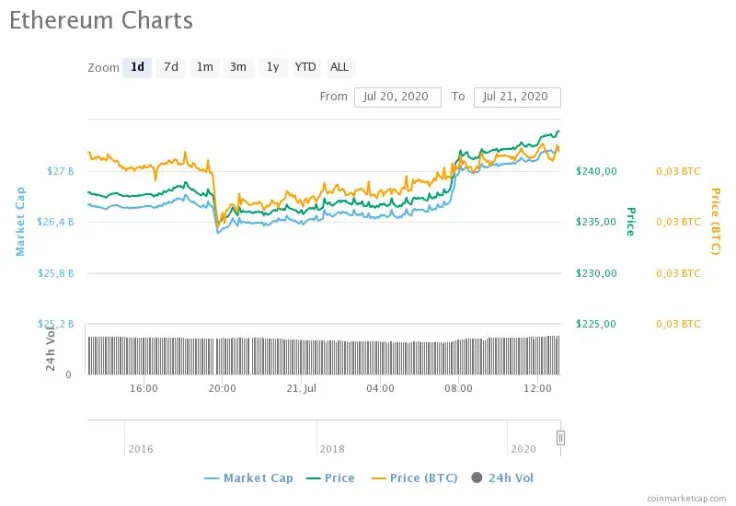Toggle green Price series in legend
This screenshot has width=736, height=506.
click(x=332, y=478)
